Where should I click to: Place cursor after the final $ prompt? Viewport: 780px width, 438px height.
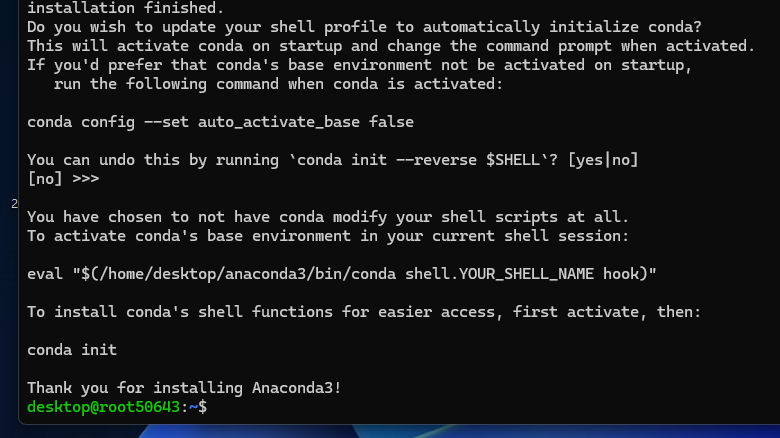pyautogui.click(x=211, y=407)
